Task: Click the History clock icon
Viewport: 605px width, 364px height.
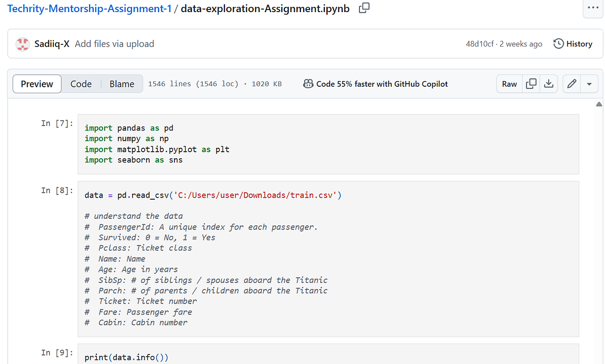Action: click(x=558, y=44)
